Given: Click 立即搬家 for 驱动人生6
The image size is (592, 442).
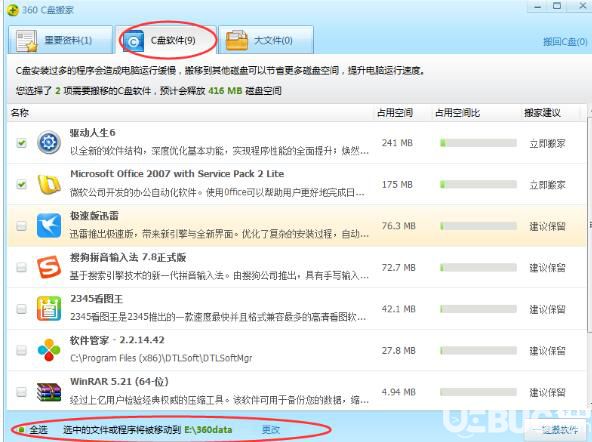Looking at the screenshot, I should (547, 143).
